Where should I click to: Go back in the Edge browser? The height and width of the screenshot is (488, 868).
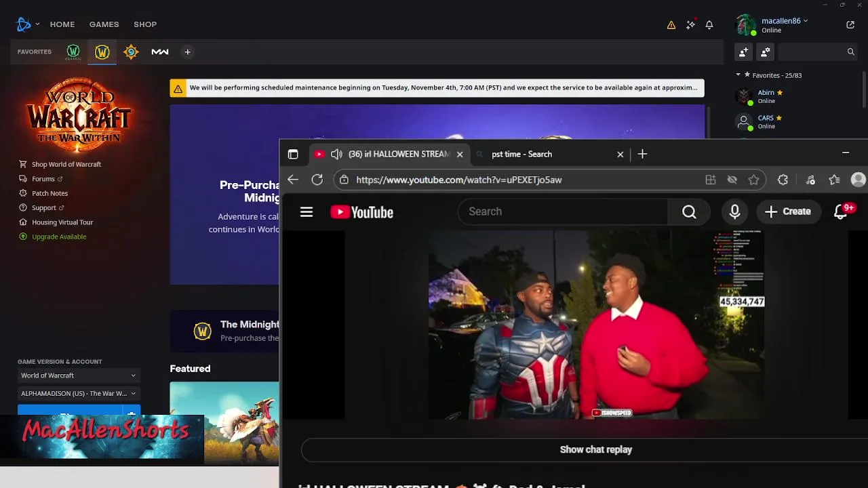click(x=293, y=180)
